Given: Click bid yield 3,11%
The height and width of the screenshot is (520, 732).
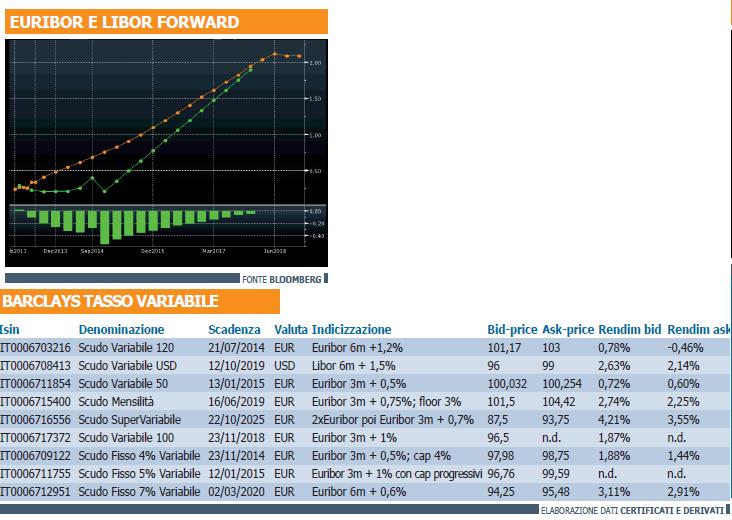Looking at the screenshot, I should click(x=614, y=492).
